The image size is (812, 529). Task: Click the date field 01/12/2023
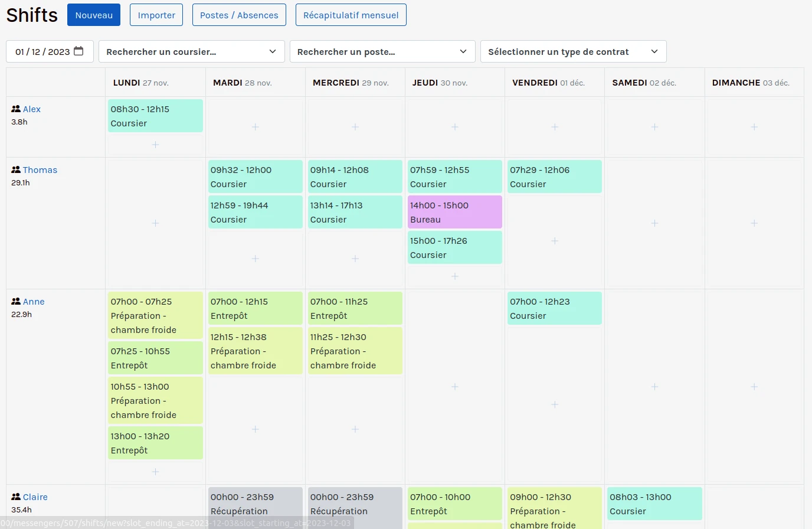[x=50, y=51]
